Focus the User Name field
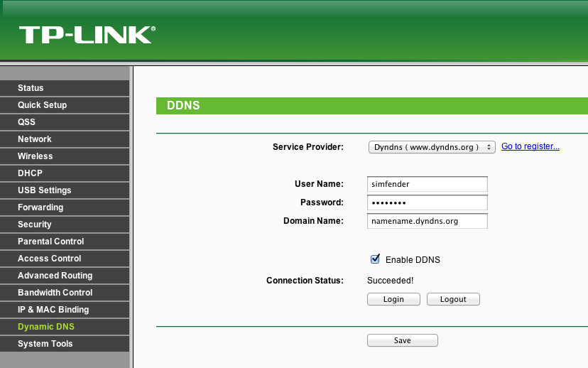Viewport: 588px width, 368px height. (427, 184)
